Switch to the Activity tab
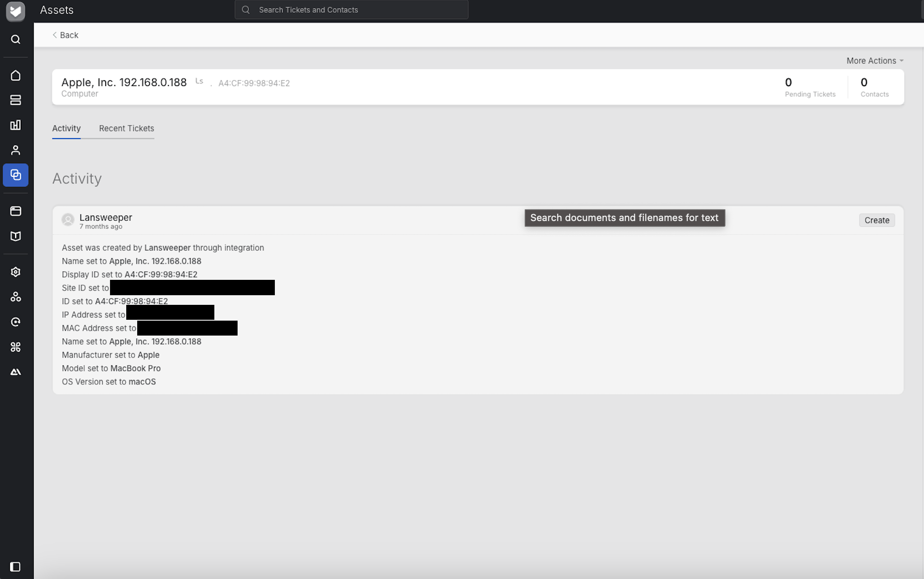Screen dimensions: 924x579 click(x=66, y=129)
